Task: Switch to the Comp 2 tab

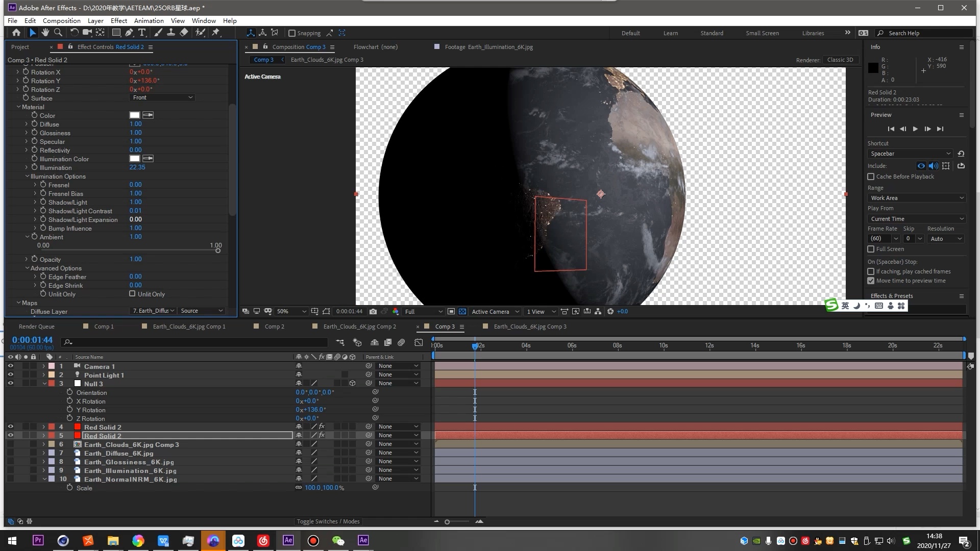Action: pyautogui.click(x=275, y=327)
